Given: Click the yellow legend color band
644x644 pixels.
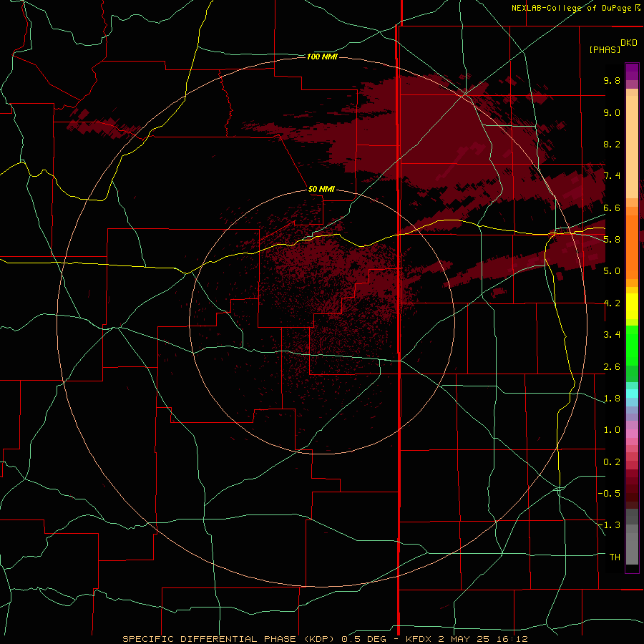Looking at the screenshot, I should pos(632,306).
